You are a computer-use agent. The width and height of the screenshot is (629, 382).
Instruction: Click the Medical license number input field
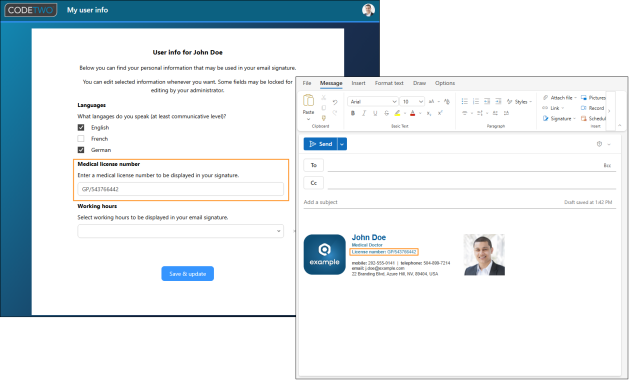coord(181,189)
